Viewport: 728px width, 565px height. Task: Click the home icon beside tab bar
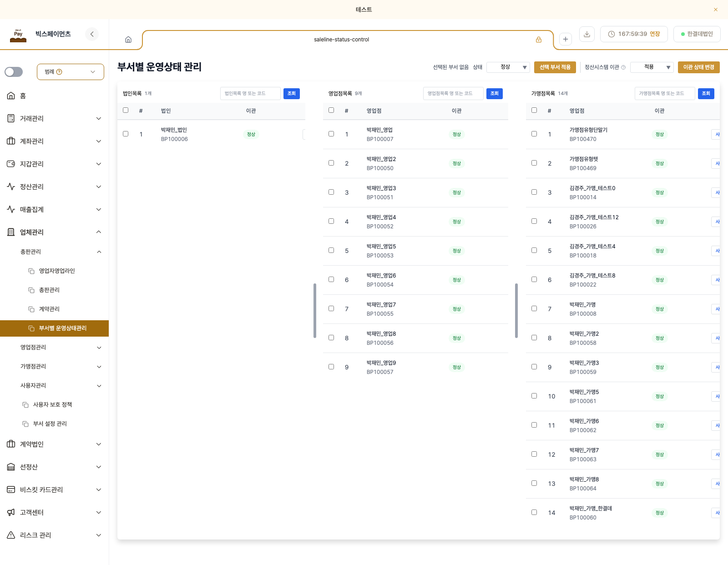coord(128,40)
